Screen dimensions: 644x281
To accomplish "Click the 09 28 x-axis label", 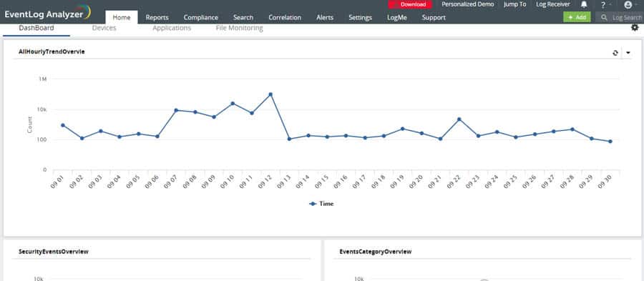I will click(567, 182).
